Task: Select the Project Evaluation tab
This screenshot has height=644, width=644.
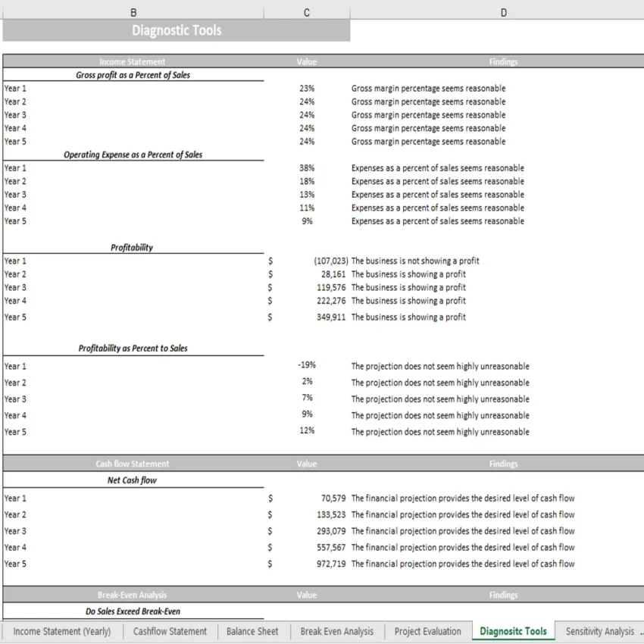Action: coord(426,631)
